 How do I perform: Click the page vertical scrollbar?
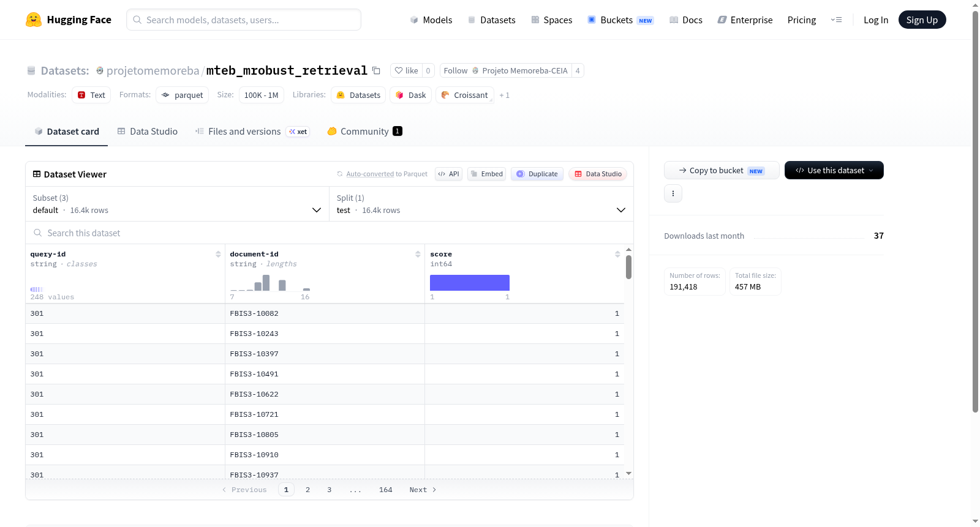(x=976, y=212)
